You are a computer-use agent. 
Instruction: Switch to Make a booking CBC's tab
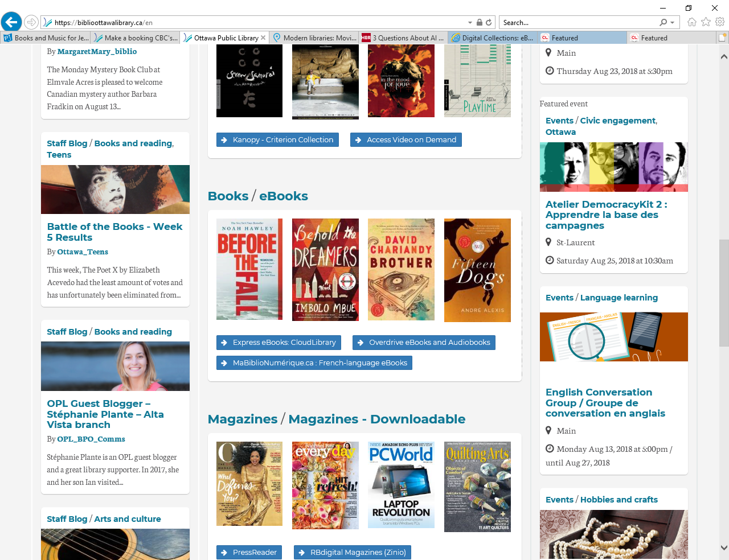(x=136, y=38)
